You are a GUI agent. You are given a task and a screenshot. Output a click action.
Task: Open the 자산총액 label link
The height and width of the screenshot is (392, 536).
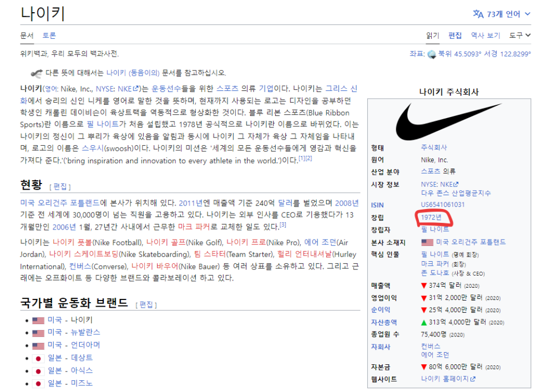click(384, 322)
